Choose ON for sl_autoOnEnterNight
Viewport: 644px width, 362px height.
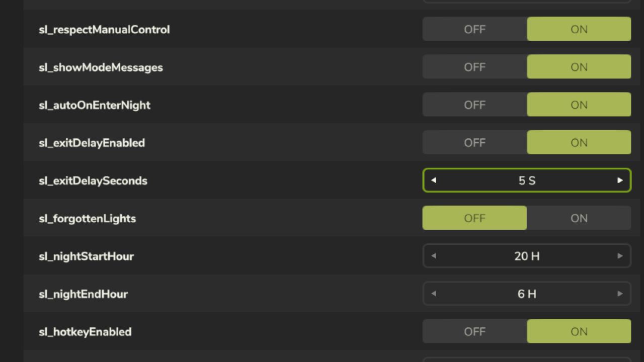pyautogui.click(x=579, y=105)
